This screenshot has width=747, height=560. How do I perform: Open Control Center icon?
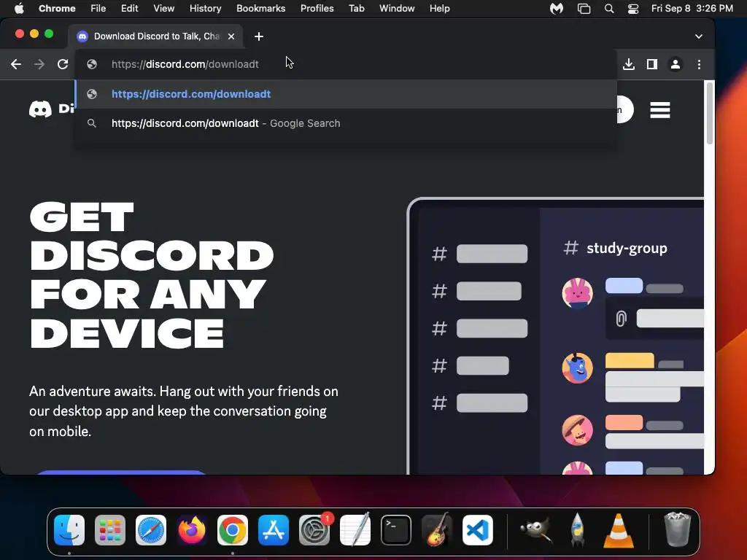tap(632, 9)
